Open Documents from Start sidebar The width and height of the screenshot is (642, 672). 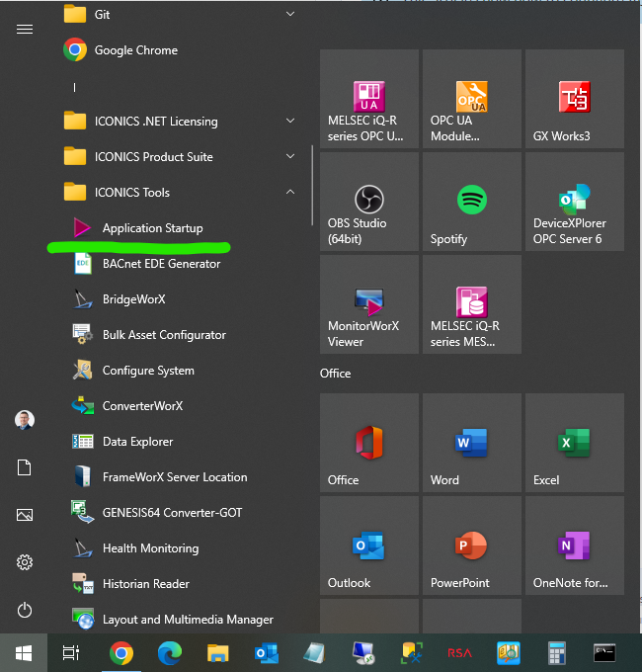click(25, 467)
